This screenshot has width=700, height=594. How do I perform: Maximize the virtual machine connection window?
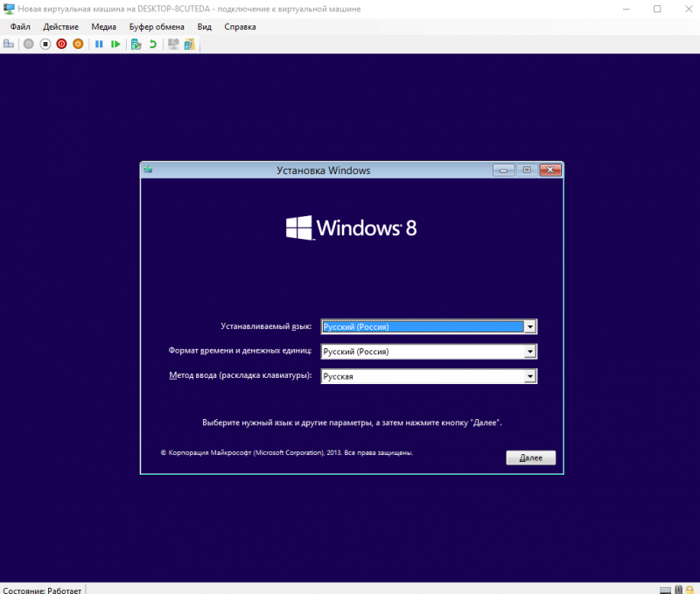point(657,9)
